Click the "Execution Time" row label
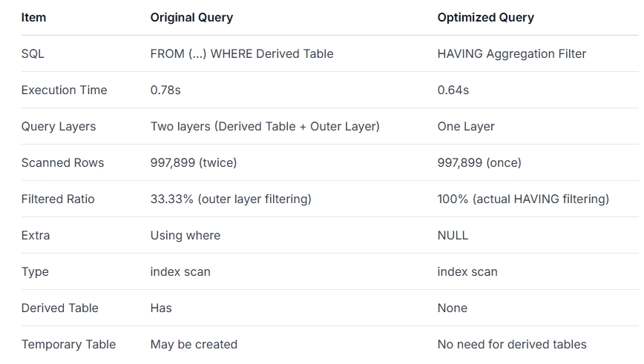This screenshot has width=644, height=364. 64,90
